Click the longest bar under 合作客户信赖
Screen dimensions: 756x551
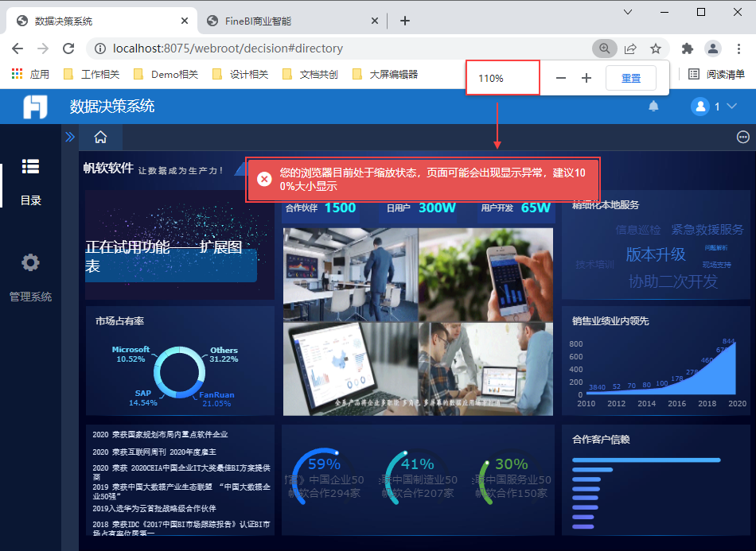pos(646,460)
